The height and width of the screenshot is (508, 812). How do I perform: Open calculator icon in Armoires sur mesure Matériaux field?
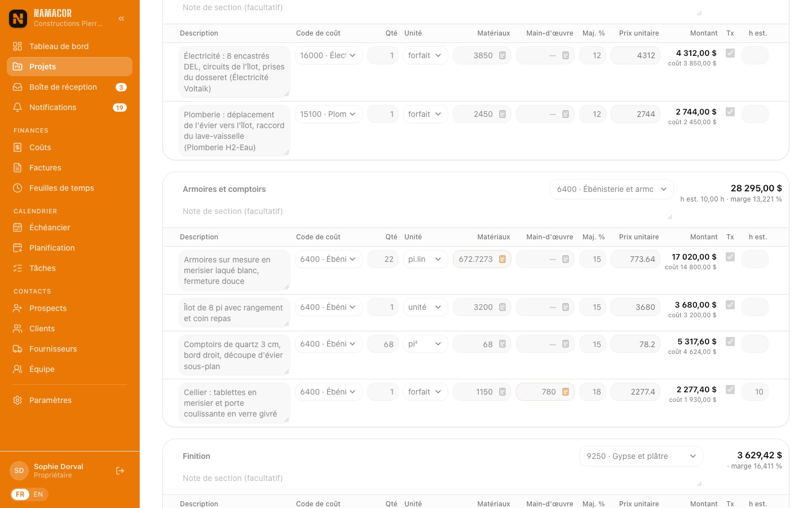502,259
